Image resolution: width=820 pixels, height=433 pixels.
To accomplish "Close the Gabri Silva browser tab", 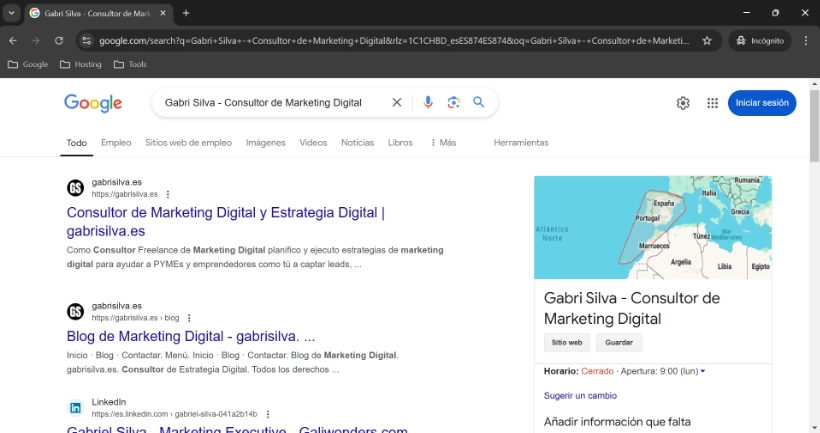I will pyautogui.click(x=163, y=13).
